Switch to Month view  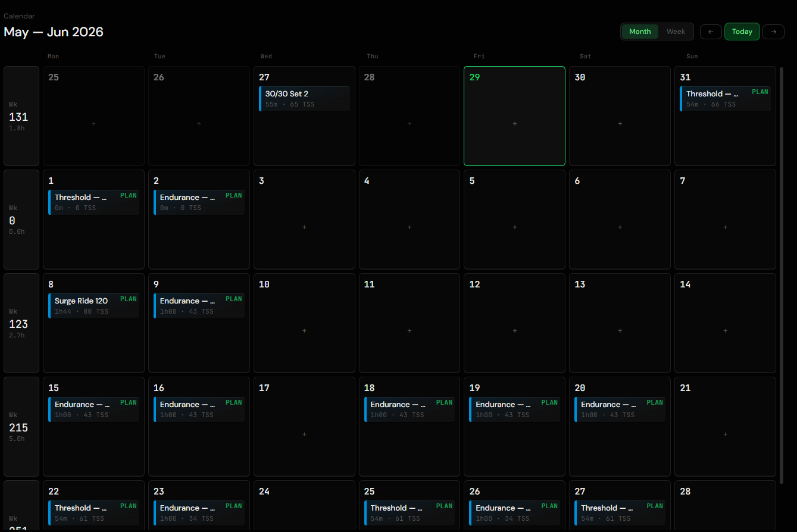point(640,32)
